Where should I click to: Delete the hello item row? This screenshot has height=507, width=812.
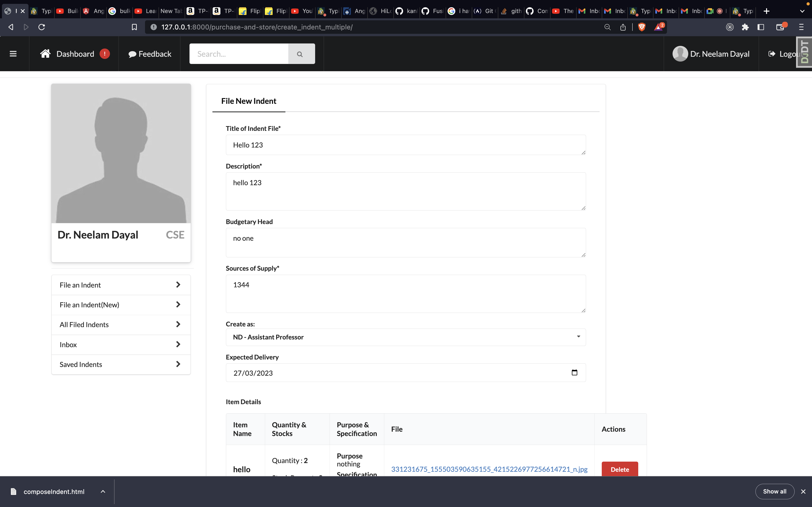pos(619,469)
